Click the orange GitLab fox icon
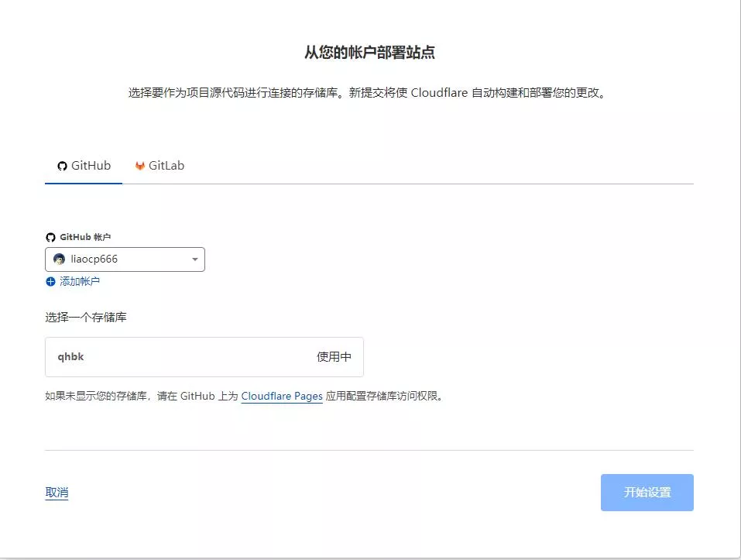The height and width of the screenshot is (560, 741). (140, 166)
